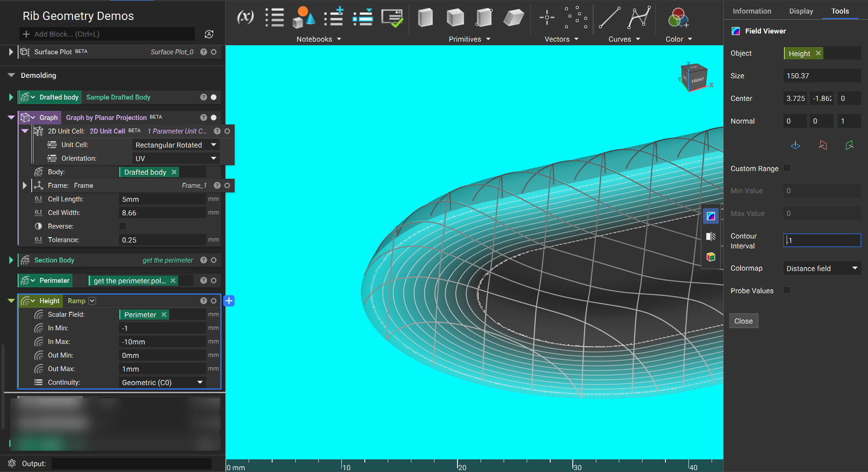The image size is (868, 472).
Task: Open the variables (x) tool
Action: tap(245, 17)
